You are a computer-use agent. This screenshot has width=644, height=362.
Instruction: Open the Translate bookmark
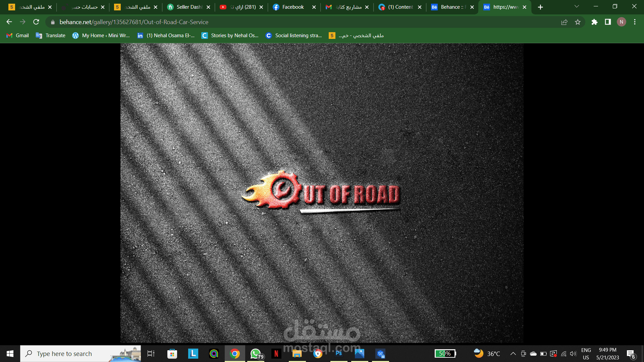[x=51, y=36]
